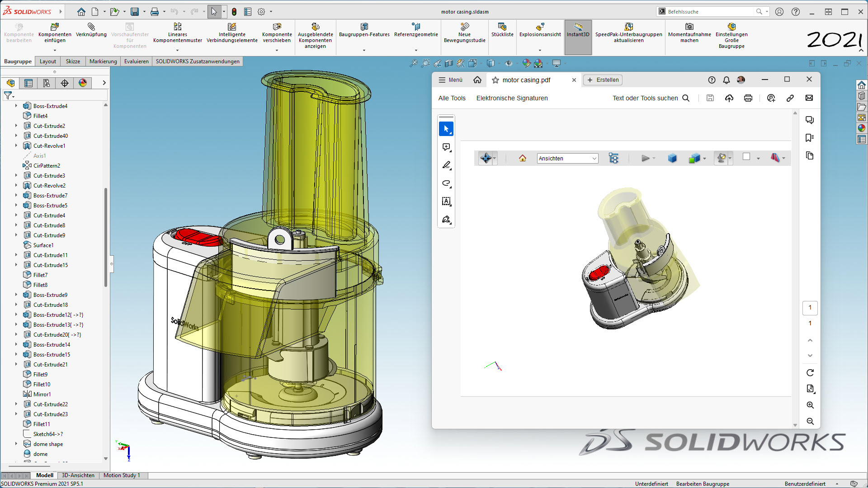
Task: Open Lineares Komponentenmuster tool
Action: point(177,33)
